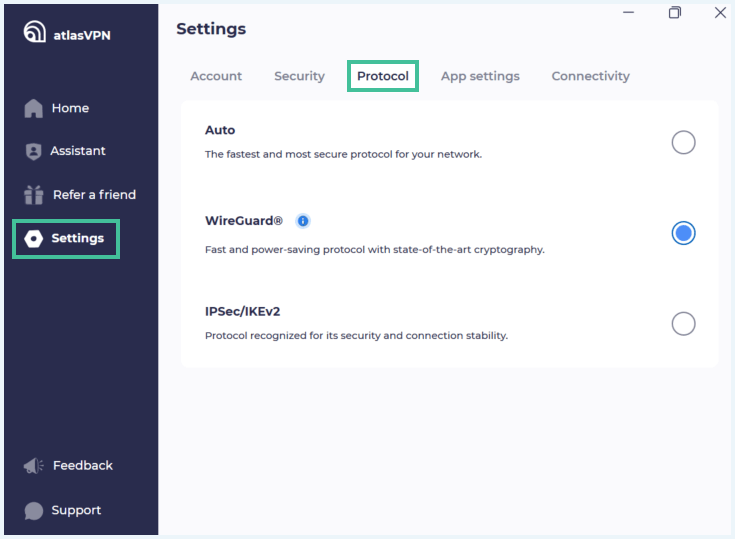
Task: Open Settings in the sidebar
Action: point(66,239)
